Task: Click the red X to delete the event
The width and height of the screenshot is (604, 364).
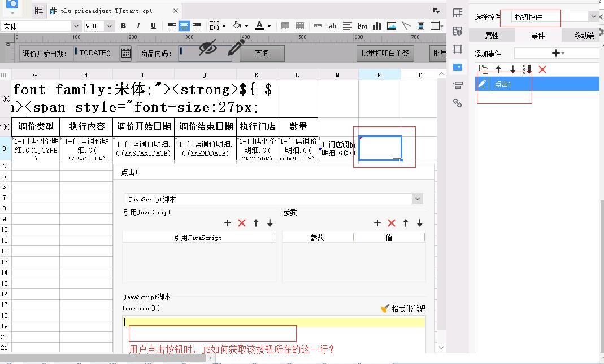Action: click(x=542, y=69)
